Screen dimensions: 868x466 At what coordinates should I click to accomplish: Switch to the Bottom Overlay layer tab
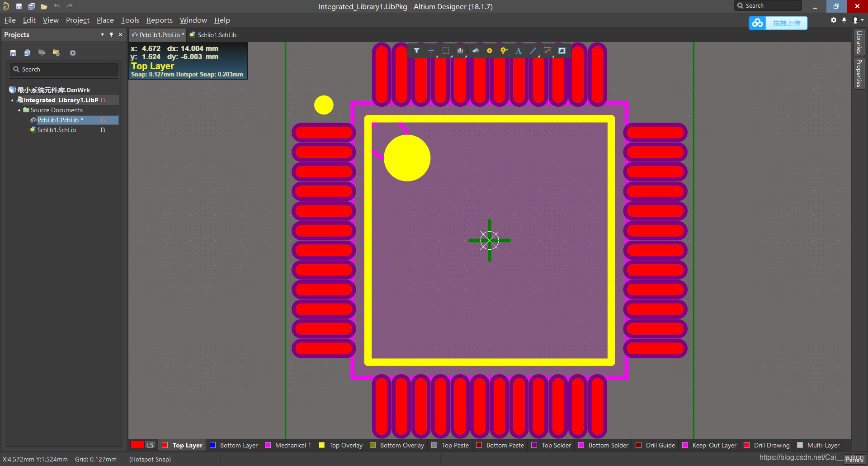click(397, 445)
